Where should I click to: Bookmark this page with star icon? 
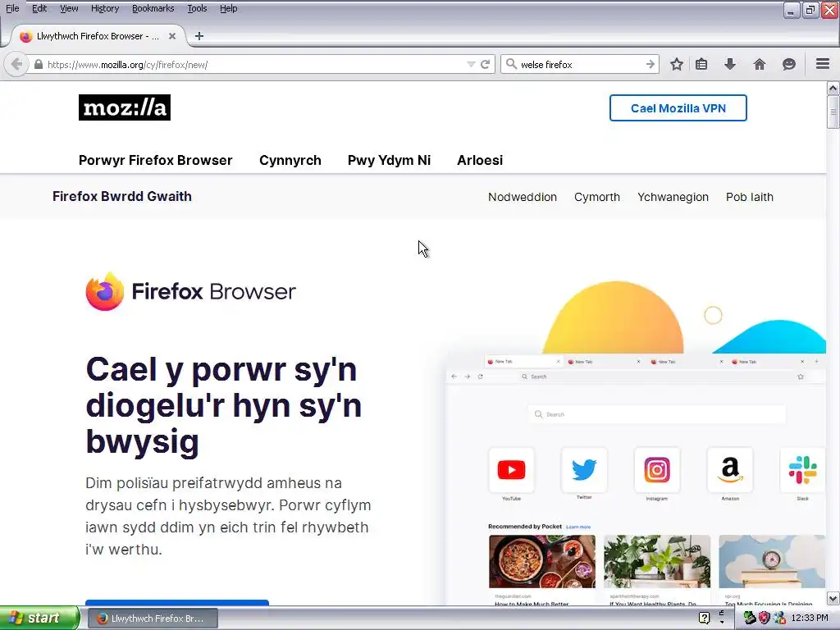(677, 64)
